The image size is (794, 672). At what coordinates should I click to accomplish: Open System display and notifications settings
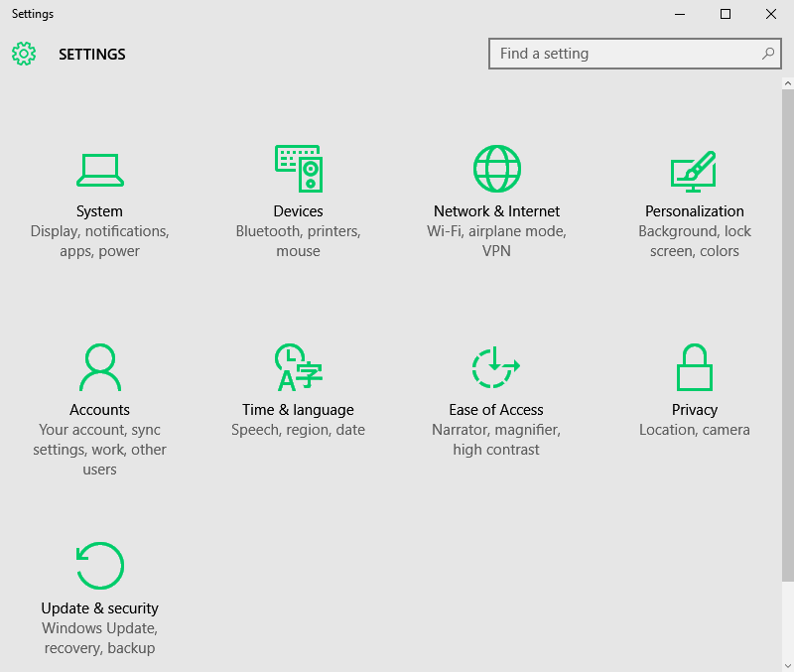pos(99,240)
